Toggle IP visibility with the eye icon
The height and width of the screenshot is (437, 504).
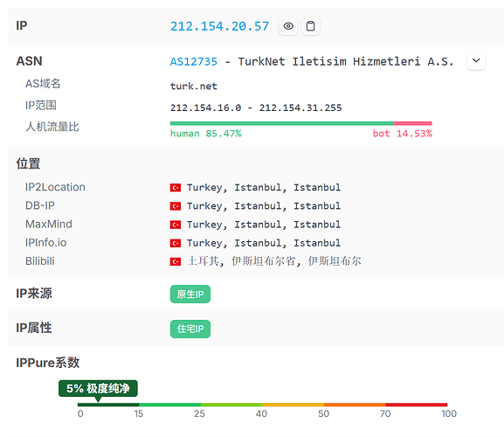288,26
